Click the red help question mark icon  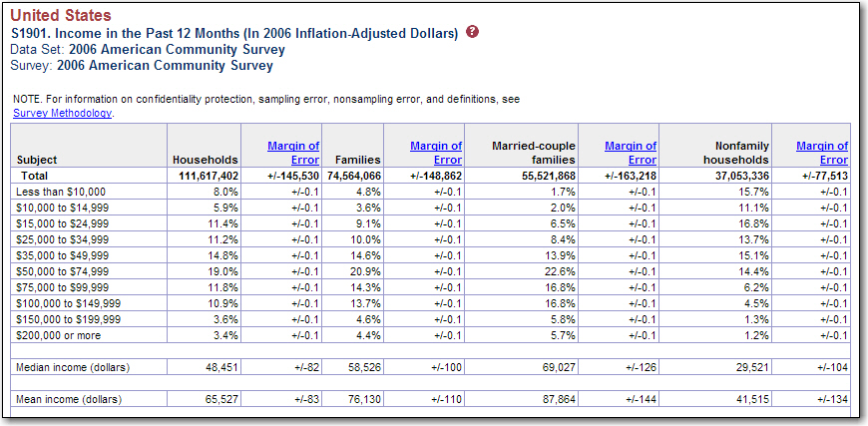[473, 33]
